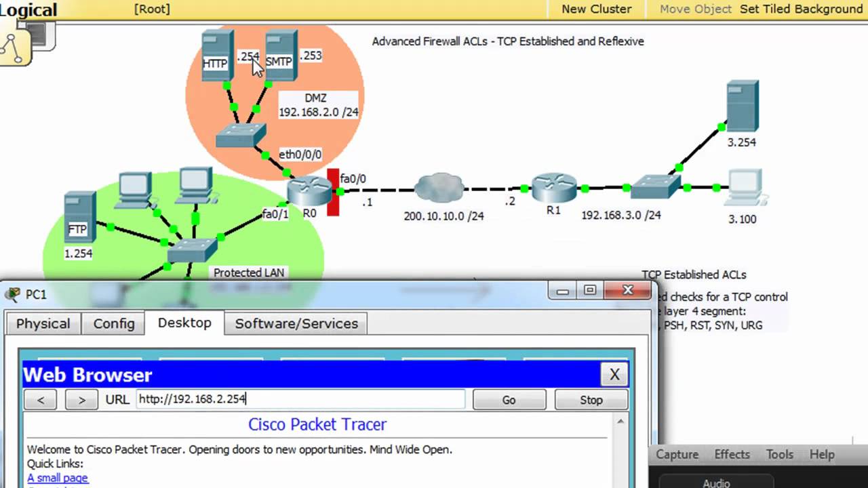Image resolution: width=868 pixels, height=488 pixels.
Task: Click the Audio panel label
Action: tap(716, 483)
